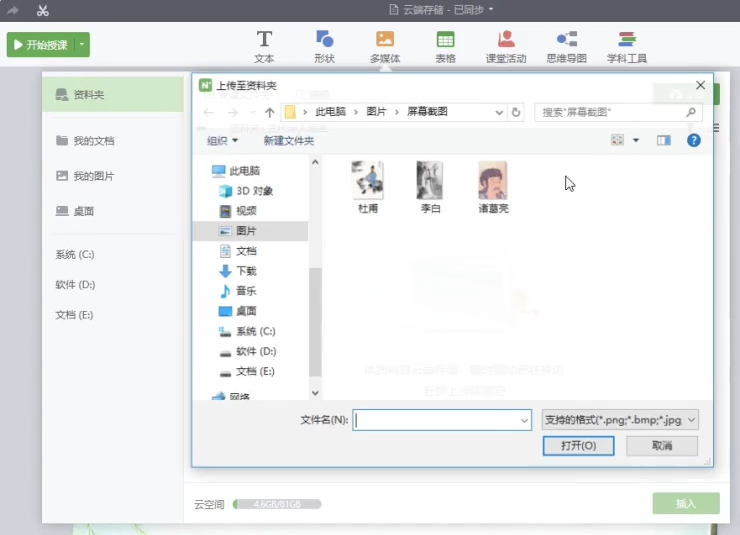This screenshot has width=740, height=535.
Task: Select 图片 in the navigation tree
Action: (x=251, y=231)
